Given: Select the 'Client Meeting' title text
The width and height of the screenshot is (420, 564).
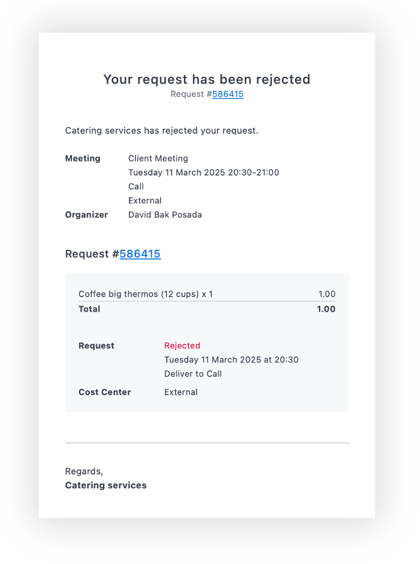Looking at the screenshot, I should tap(158, 159).
